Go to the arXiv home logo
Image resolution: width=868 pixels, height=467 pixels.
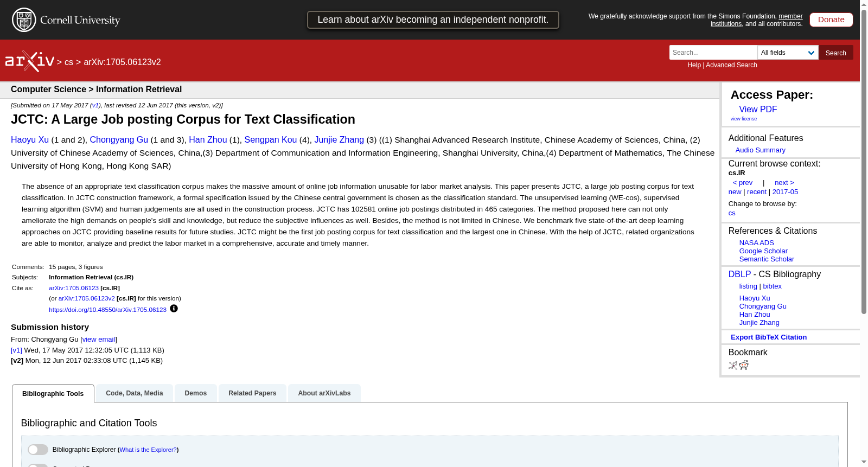[30, 61]
